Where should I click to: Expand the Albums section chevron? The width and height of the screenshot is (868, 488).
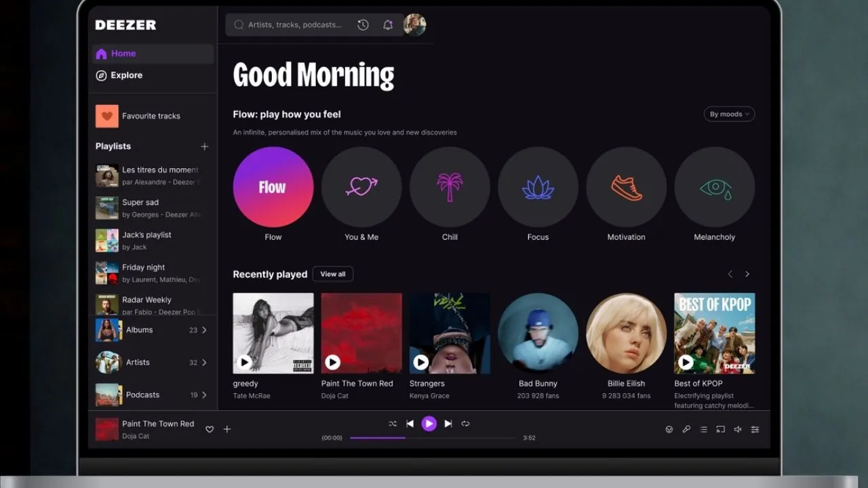tap(204, 330)
